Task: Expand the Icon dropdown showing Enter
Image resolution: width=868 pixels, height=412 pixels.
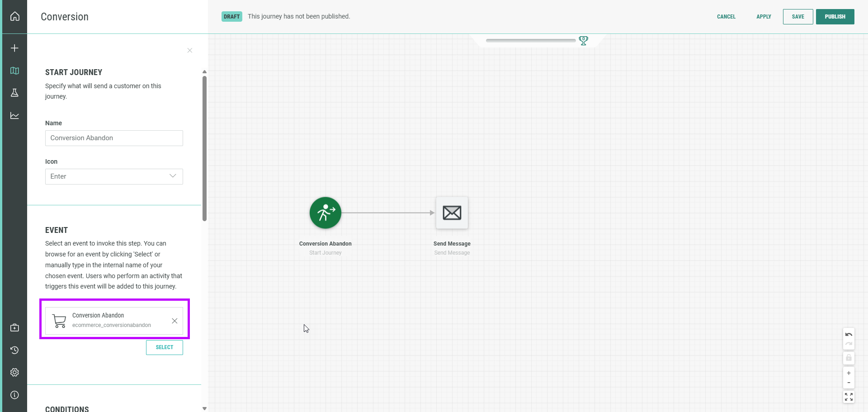Action: 114,176
